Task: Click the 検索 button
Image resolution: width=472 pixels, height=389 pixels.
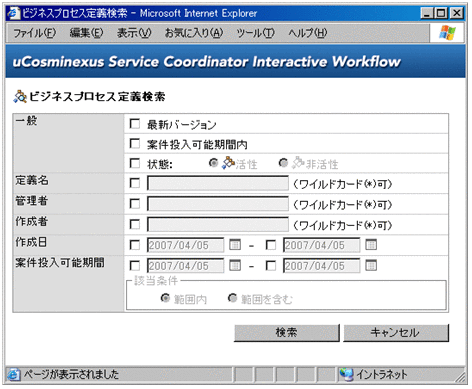Action: pos(287,333)
